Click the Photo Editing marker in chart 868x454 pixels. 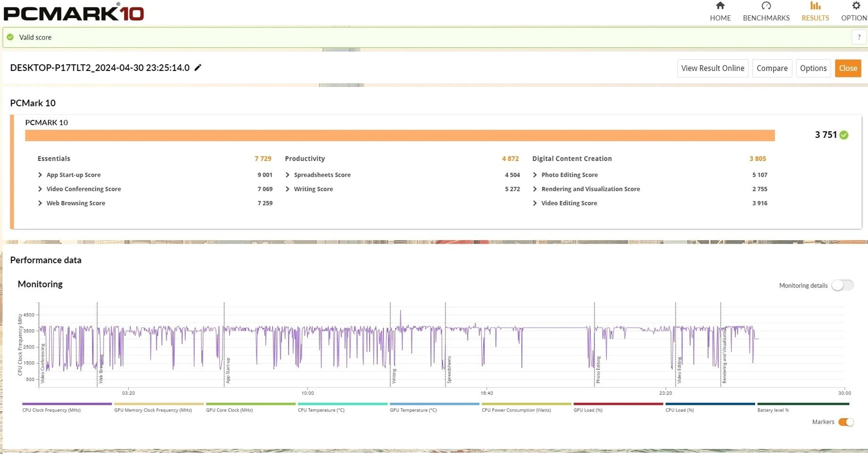[x=598, y=370]
